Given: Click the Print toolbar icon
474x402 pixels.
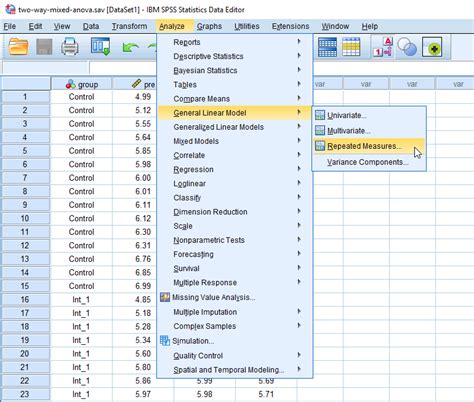Looking at the screenshot, I should [x=70, y=47].
